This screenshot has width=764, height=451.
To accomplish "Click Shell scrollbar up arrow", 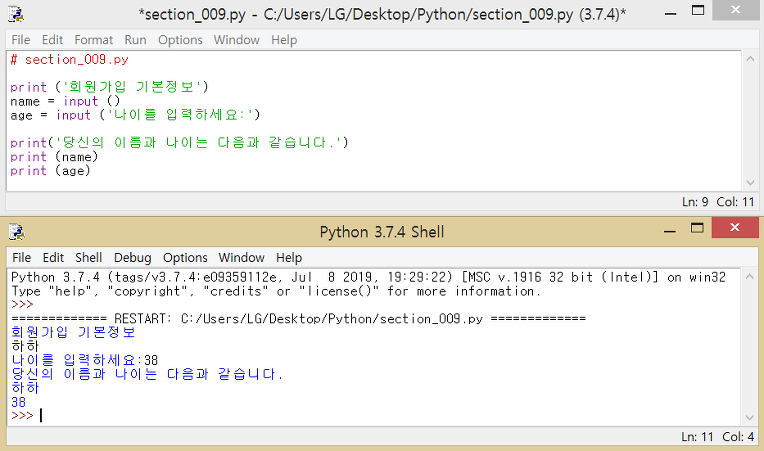I will [750, 277].
